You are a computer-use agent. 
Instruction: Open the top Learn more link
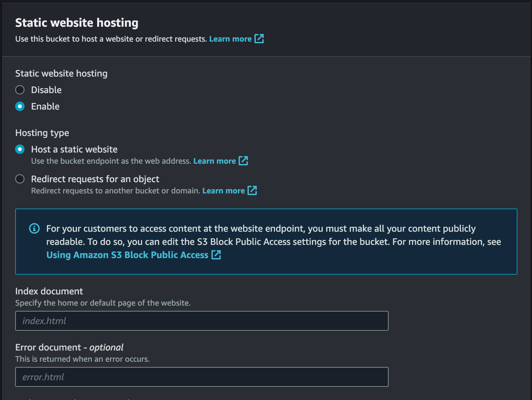point(230,39)
